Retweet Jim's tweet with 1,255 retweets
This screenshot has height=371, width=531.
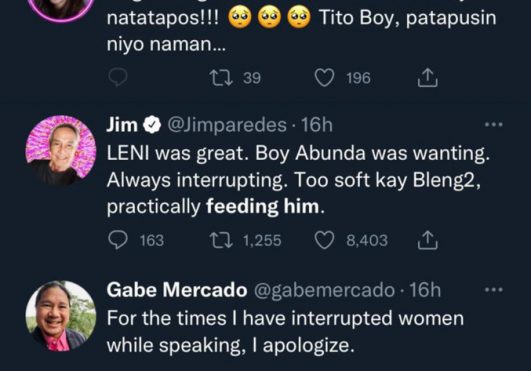[221, 240]
